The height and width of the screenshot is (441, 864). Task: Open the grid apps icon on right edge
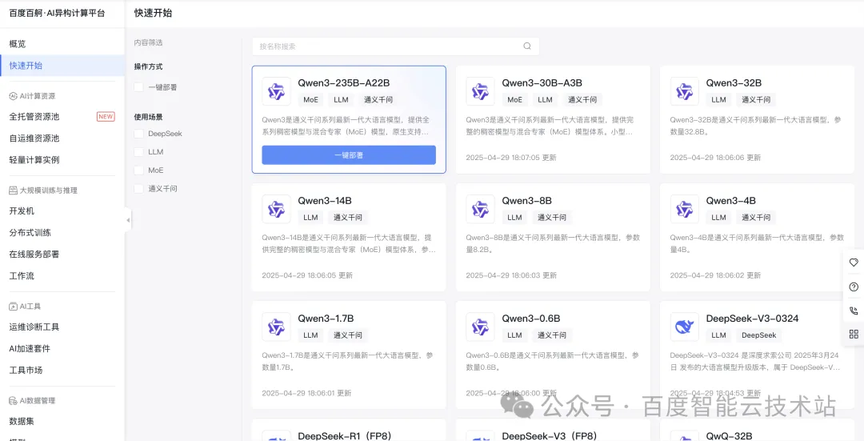click(x=854, y=334)
